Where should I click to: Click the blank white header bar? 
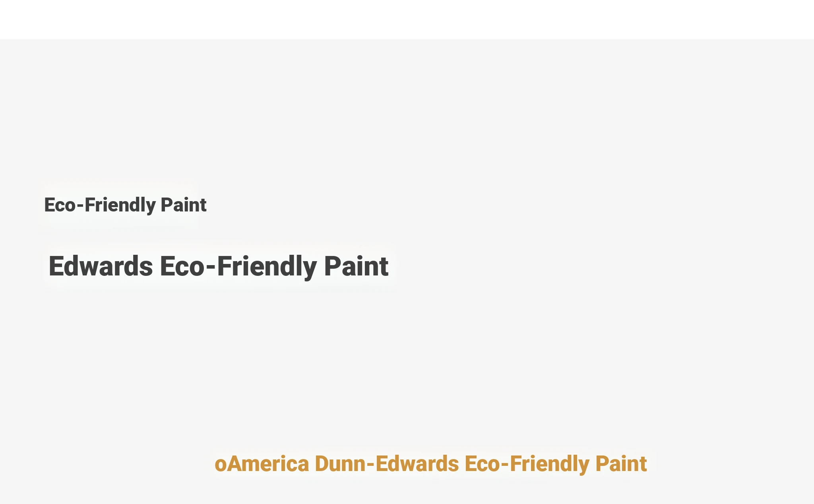pos(407,19)
